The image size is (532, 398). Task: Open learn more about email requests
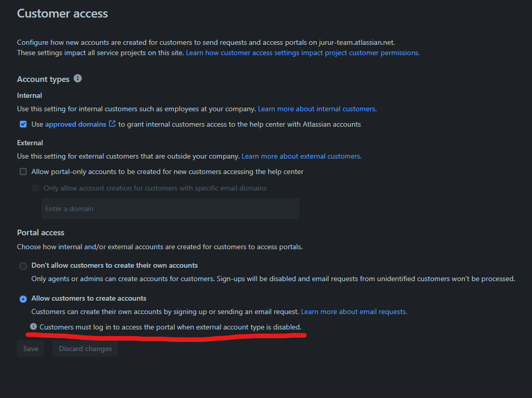click(354, 311)
